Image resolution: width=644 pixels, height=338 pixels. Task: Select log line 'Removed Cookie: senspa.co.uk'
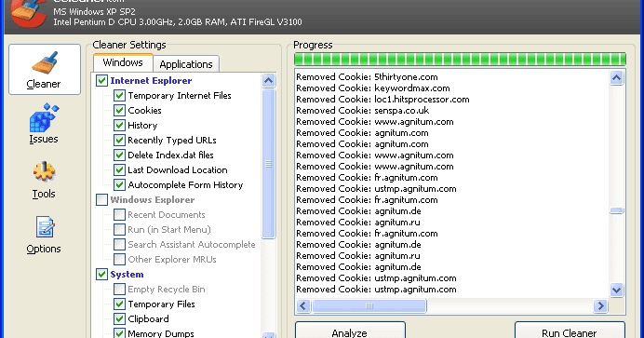pyautogui.click(x=363, y=111)
